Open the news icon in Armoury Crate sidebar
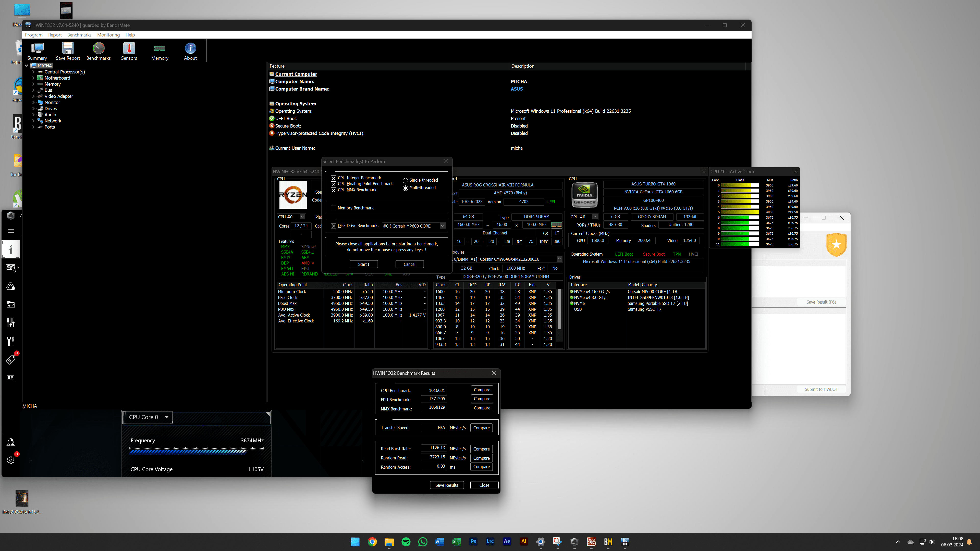 (x=11, y=378)
